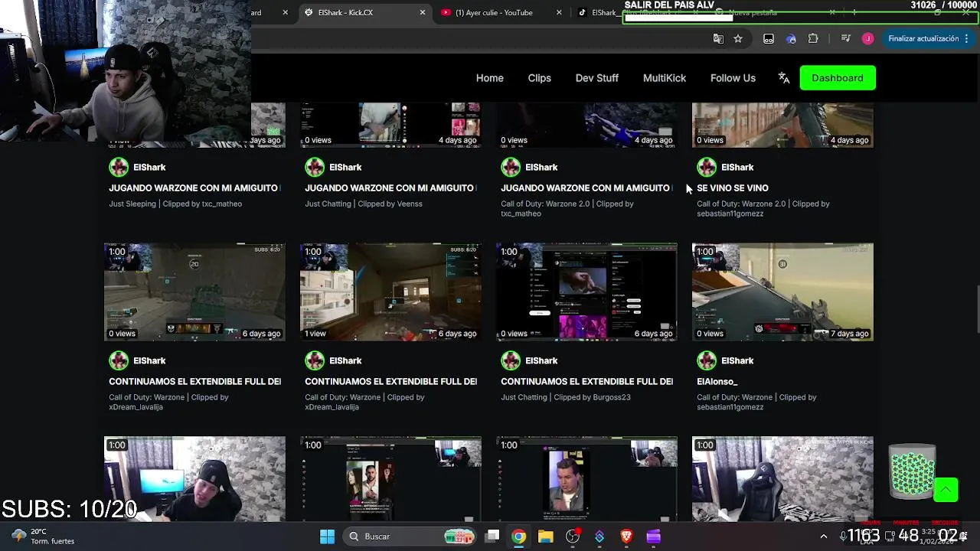Screen dimensions: 980x551
Task: Click the green scroll-to-top arrow button
Action: coord(946,490)
